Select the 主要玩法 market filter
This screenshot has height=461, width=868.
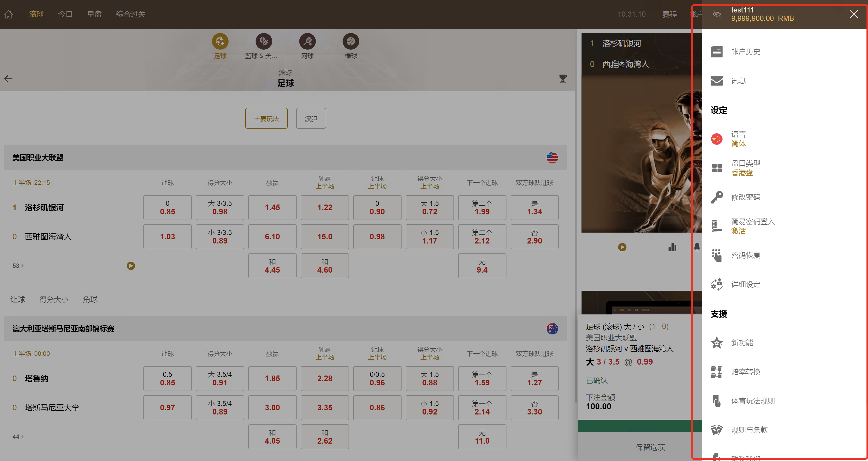point(266,118)
